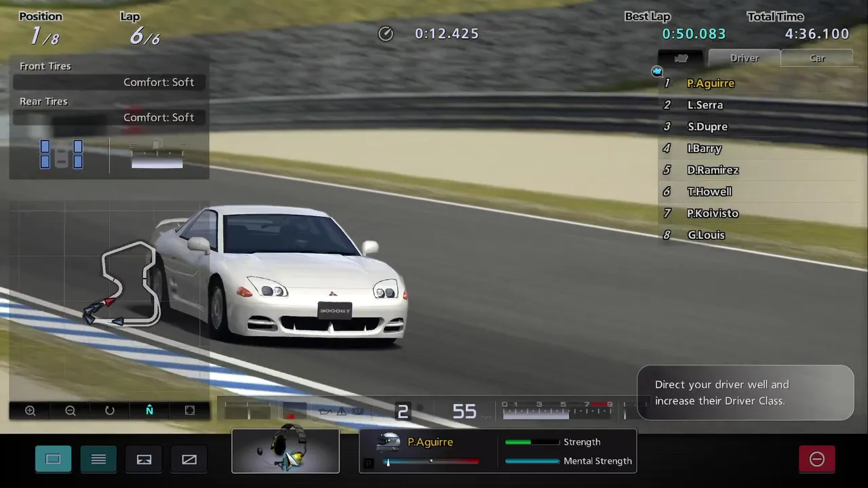Click the RPM tachometer bar
The width and height of the screenshot is (868, 488).
tap(558, 410)
